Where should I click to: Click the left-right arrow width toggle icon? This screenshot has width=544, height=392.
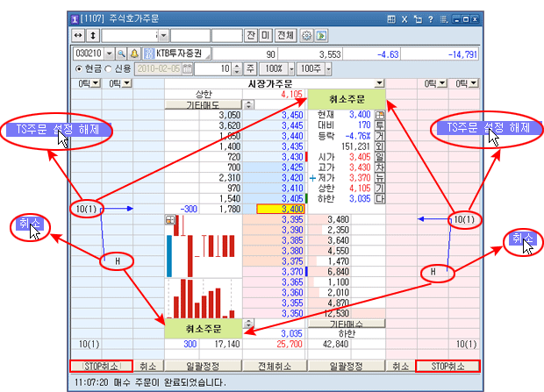(78, 35)
